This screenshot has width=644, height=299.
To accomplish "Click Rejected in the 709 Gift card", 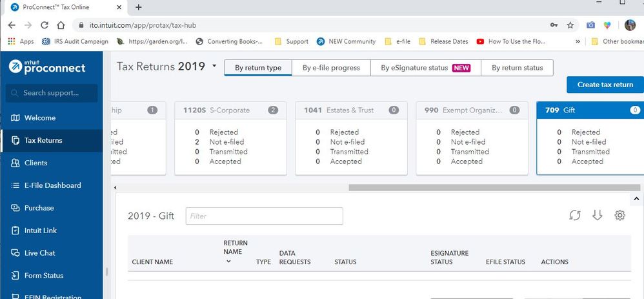I will point(586,132).
